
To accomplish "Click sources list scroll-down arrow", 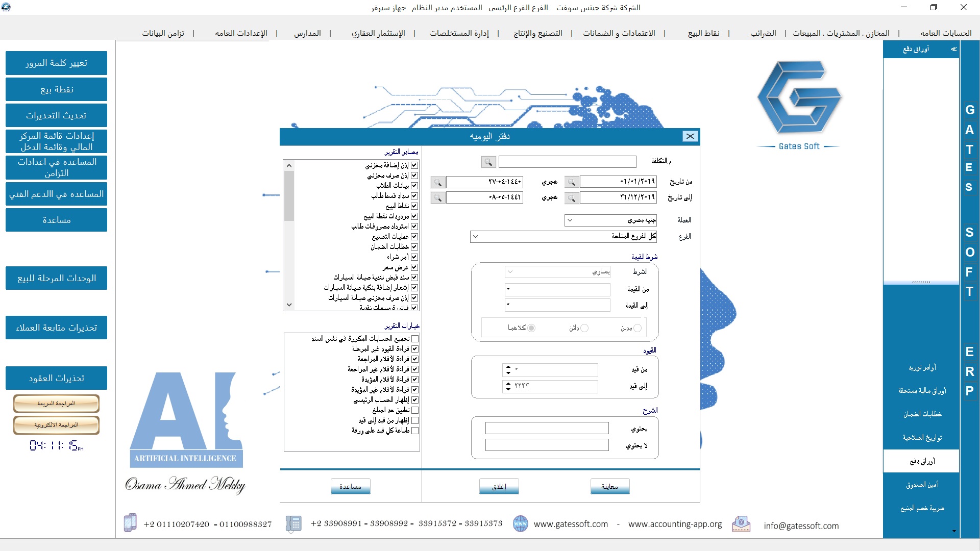I will click(289, 305).
